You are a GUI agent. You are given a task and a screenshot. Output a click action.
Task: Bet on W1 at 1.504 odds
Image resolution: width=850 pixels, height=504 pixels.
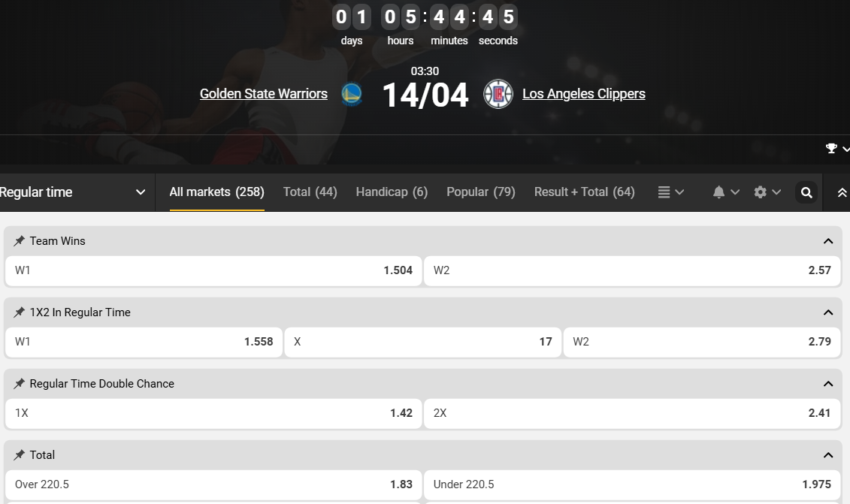pos(213,270)
